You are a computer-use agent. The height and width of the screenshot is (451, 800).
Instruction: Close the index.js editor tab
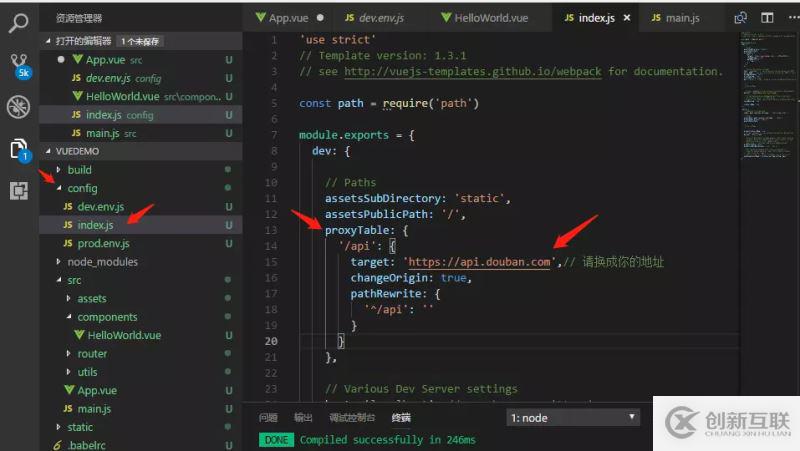pyautogui.click(x=627, y=18)
